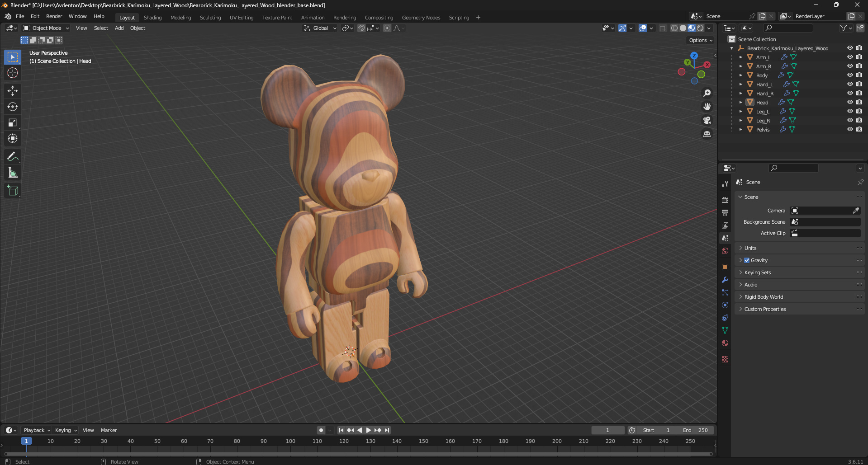Toggle Head visibility eye icon
The image size is (868, 465).
[x=850, y=102]
